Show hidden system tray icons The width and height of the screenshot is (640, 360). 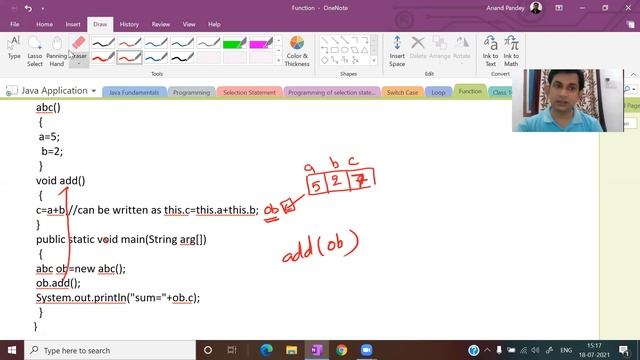coord(487,350)
